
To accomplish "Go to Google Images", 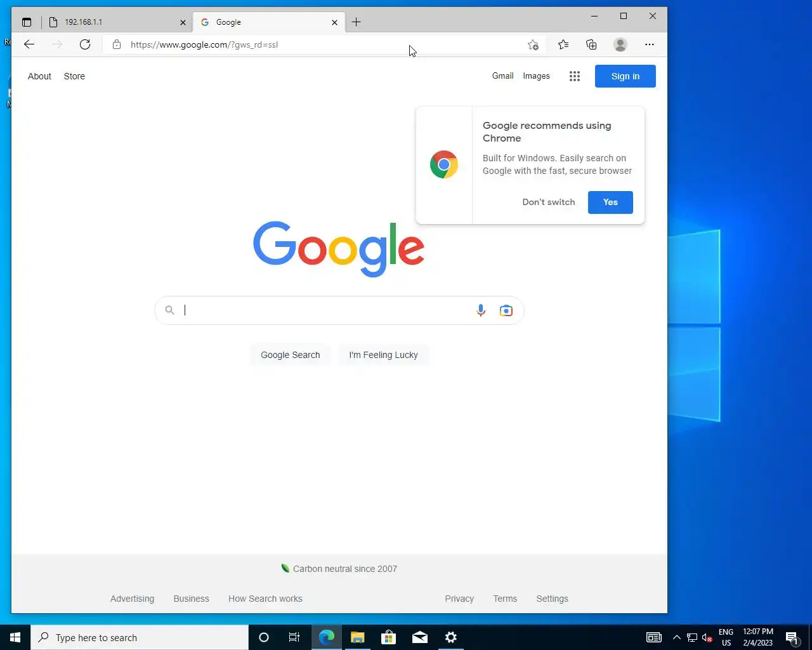I will pos(536,76).
